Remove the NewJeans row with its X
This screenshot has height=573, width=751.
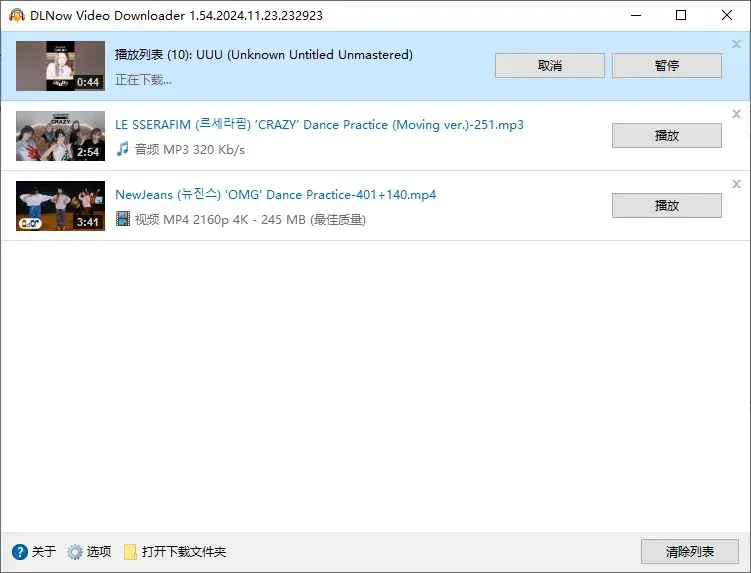coord(737,184)
